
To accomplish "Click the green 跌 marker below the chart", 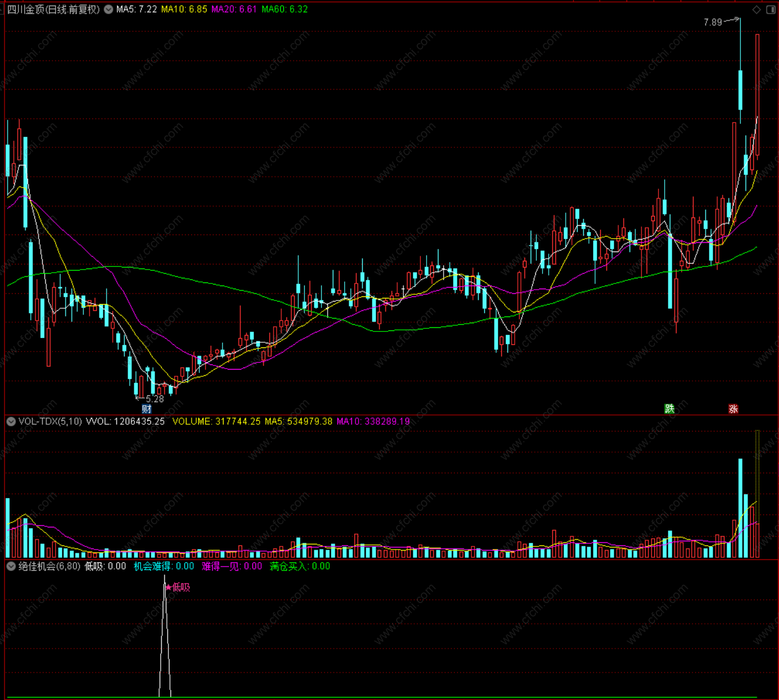I will pos(669,409).
